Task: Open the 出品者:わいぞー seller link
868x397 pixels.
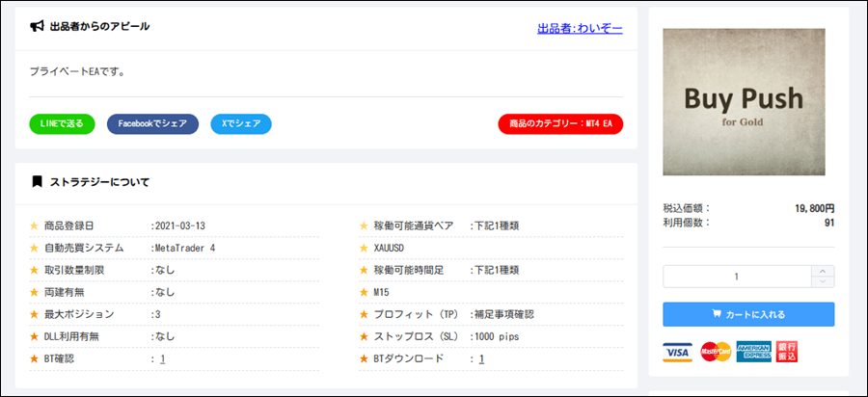Action: [580, 28]
